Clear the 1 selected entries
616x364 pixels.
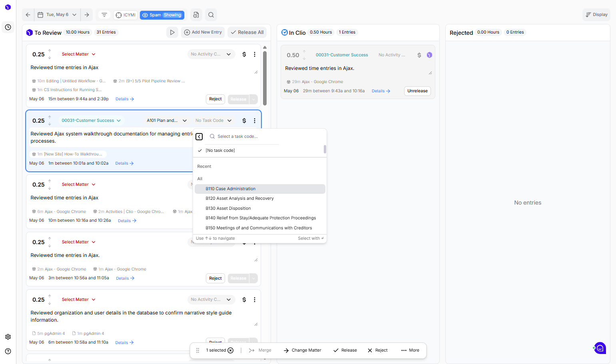[231, 350]
